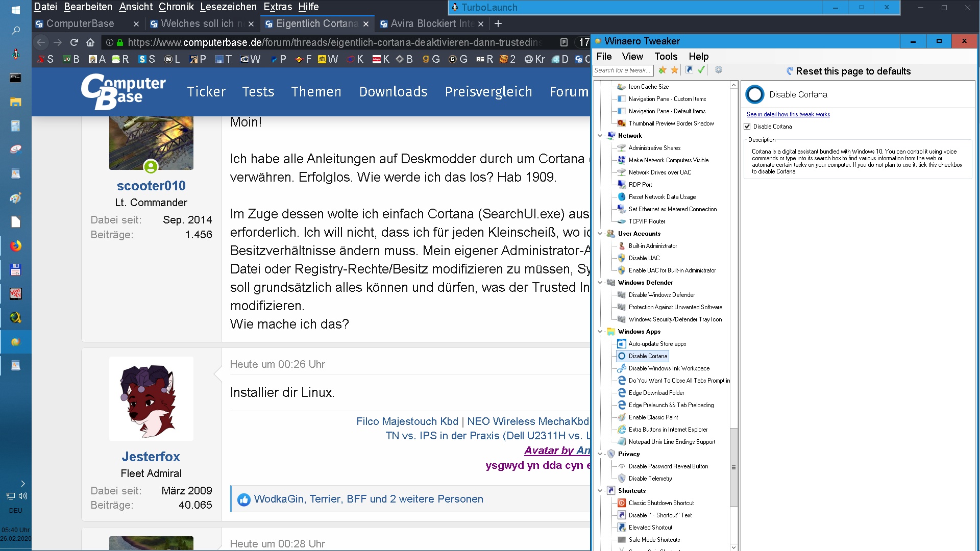Viewport: 980px width, 551px height.
Task: Collapse the Network tree category
Action: click(600, 136)
